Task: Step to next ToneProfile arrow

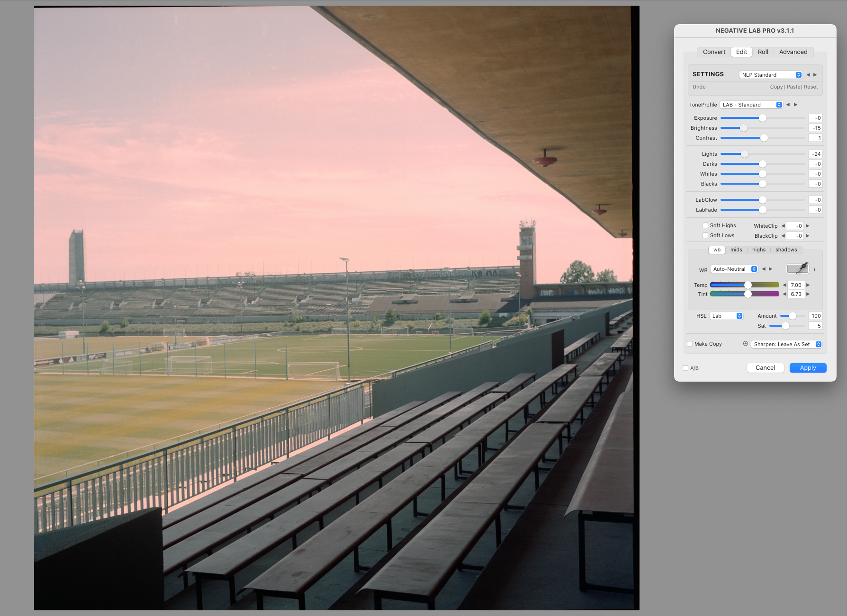Action: point(796,105)
